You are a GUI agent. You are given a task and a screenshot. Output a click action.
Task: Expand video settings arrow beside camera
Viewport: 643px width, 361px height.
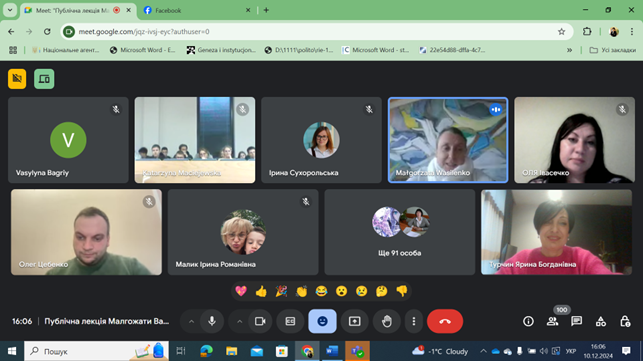point(239,322)
